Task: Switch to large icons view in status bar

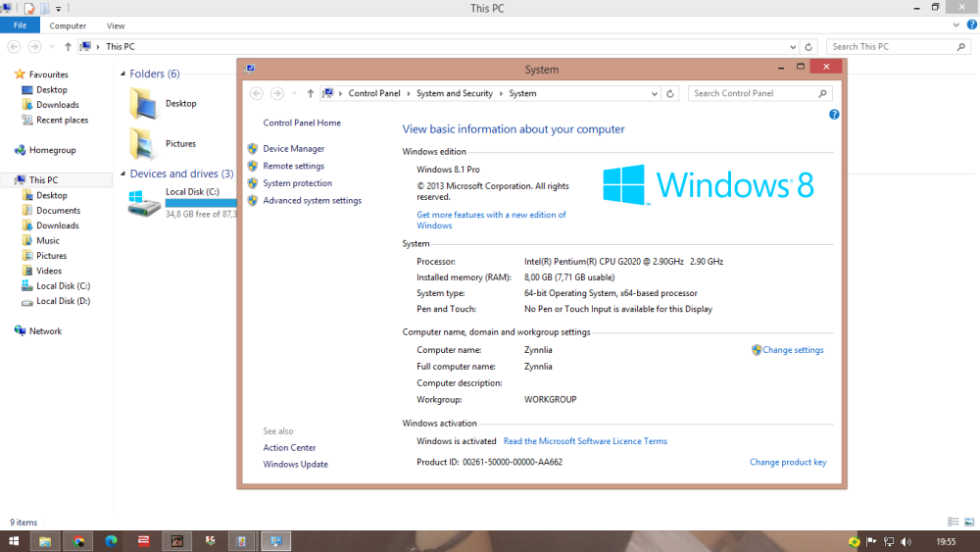Action: coord(969,522)
